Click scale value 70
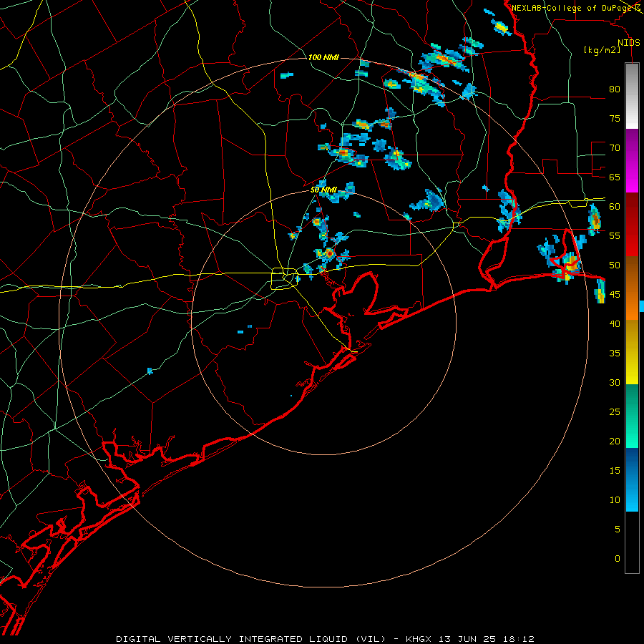644x644 pixels. tap(615, 148)
